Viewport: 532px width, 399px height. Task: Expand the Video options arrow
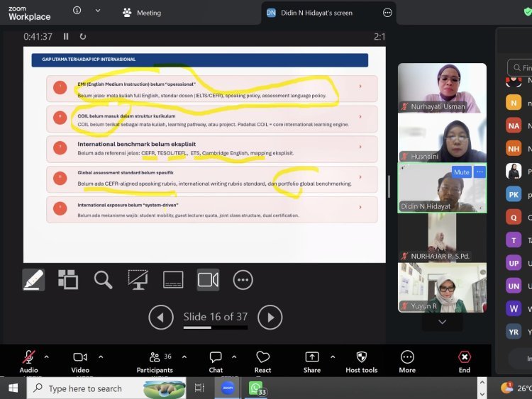101,356
